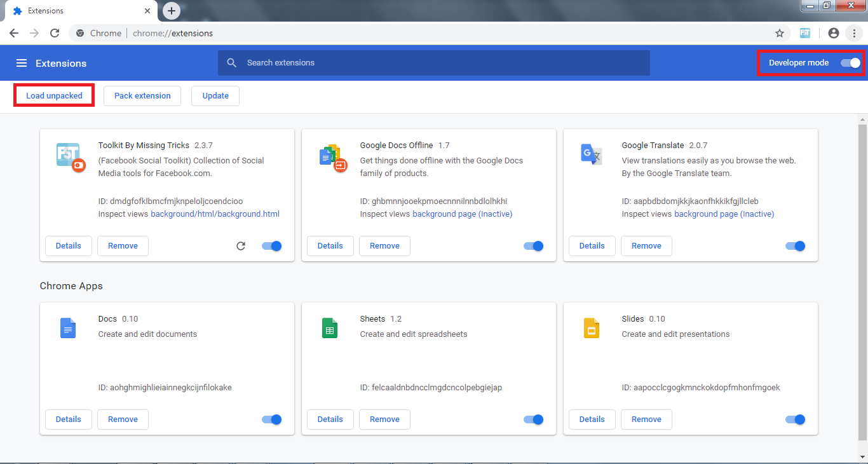Disable the Google Translate extension

coord(794,245)
